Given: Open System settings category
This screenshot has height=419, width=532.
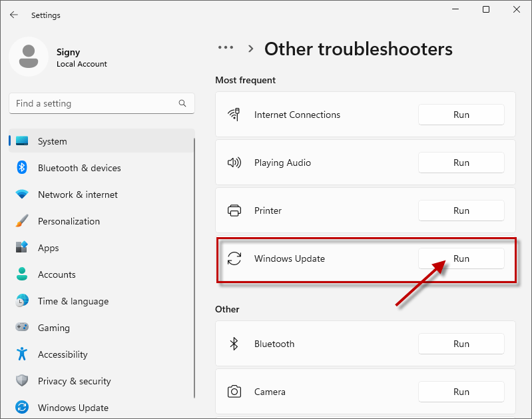Looking at the screenshot, I should click(102, 141).
